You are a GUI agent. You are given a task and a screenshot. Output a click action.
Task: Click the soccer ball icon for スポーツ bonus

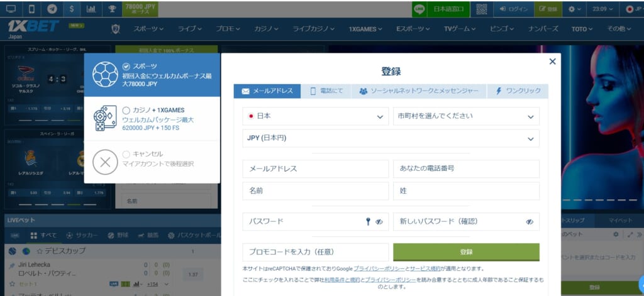pos(105,75)
